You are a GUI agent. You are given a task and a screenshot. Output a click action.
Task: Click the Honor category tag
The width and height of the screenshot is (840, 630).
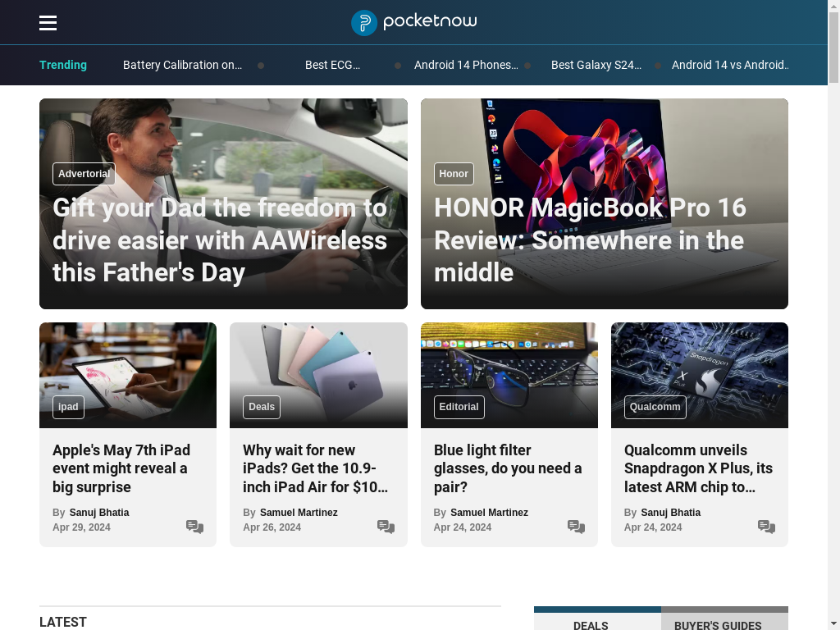[453, 174]
